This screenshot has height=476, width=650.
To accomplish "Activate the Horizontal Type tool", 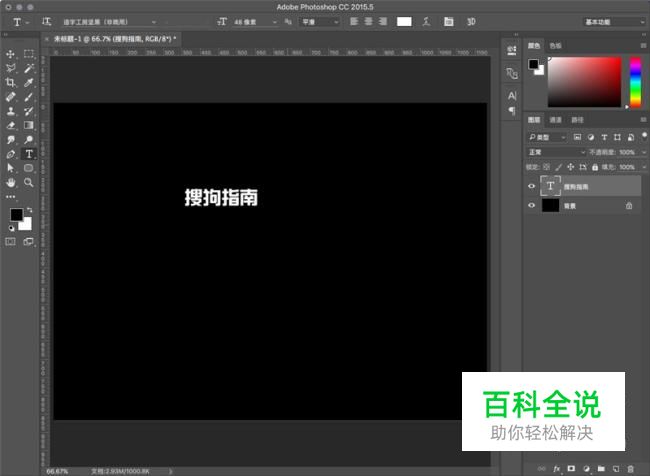I will coord(29,154).
